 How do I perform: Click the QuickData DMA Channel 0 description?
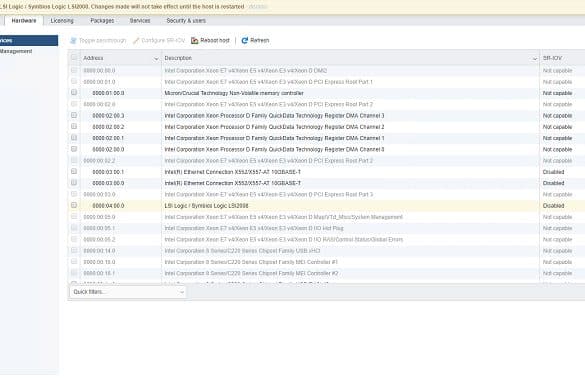[274, 149]
